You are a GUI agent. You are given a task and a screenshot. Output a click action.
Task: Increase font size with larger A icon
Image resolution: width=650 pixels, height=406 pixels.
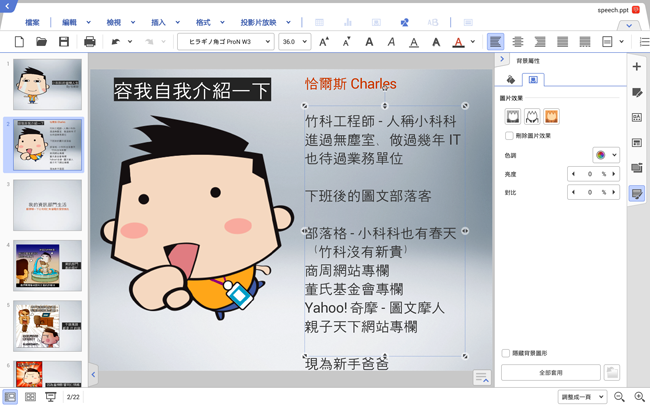coord(324,42)
